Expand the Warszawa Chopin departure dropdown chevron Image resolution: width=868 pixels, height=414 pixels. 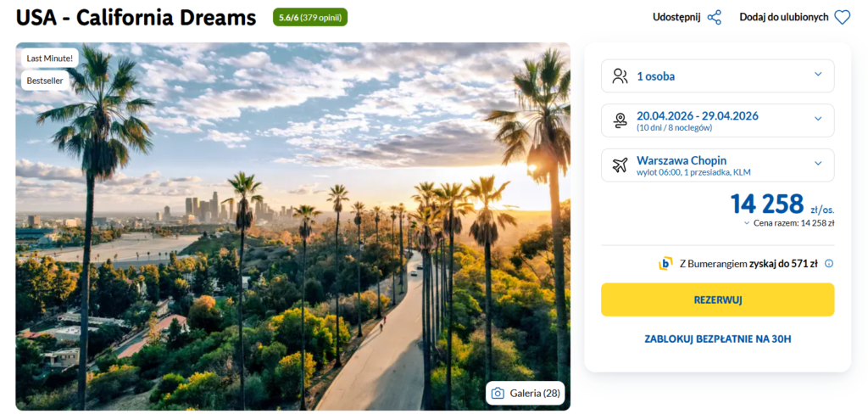pyautogui.click(x=818, y=164)
